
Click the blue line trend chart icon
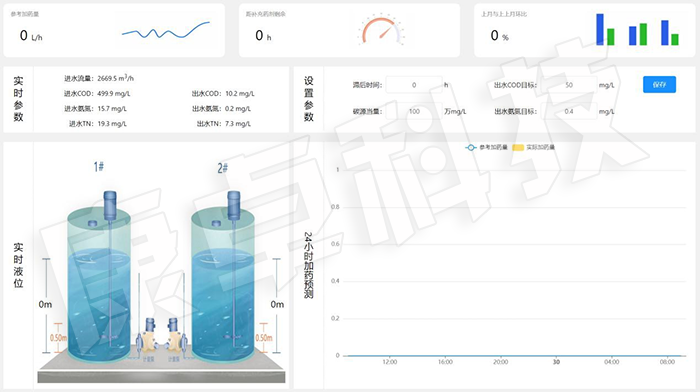[x=166, y=30]
